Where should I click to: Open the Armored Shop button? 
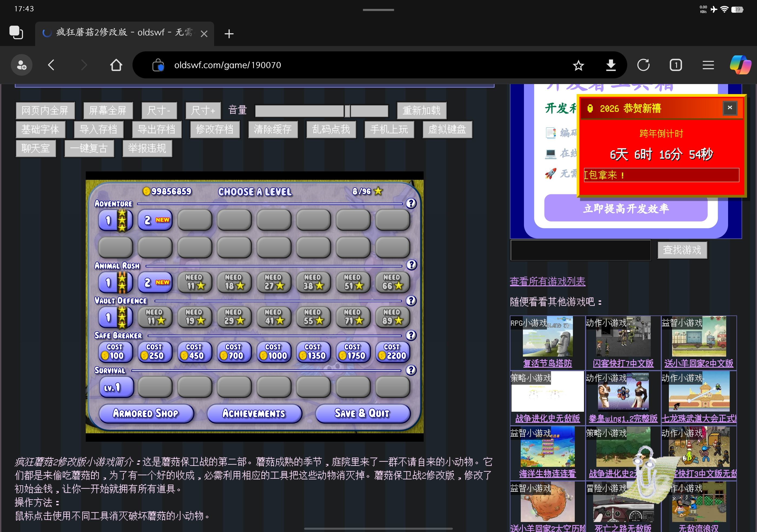pyautogui.click(x=146, y=413)
